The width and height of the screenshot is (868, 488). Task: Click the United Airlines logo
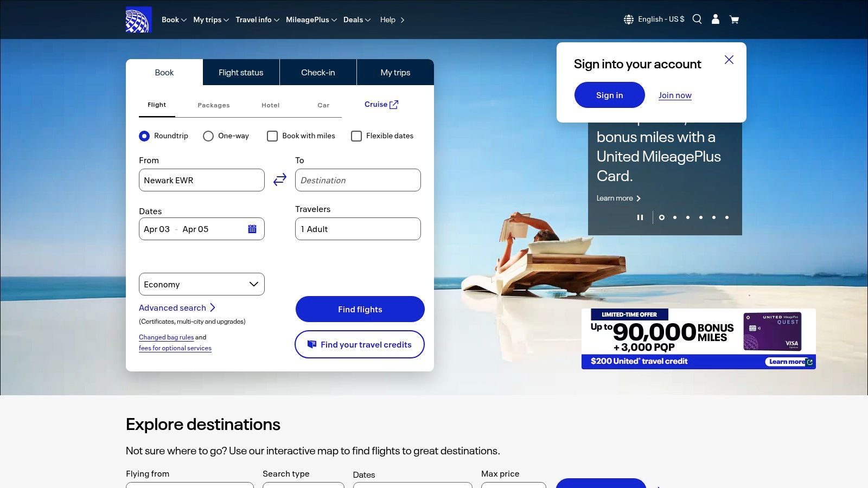[139, 20]
